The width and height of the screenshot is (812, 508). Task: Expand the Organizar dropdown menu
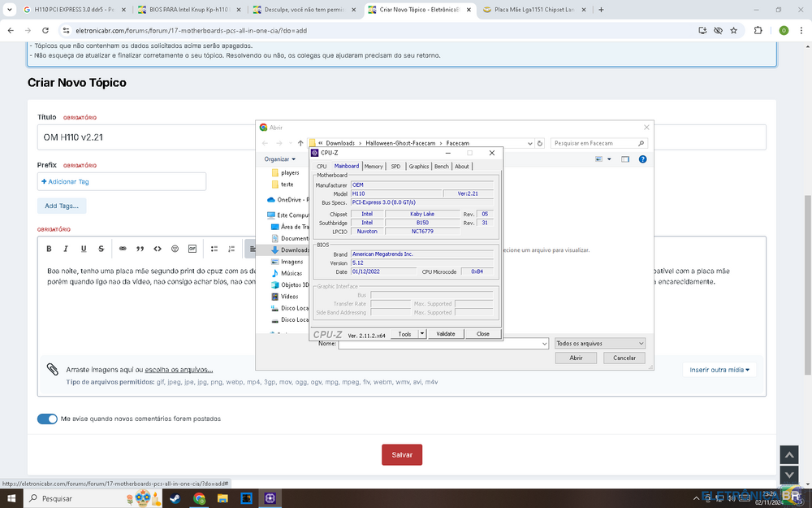(x=279, y=159)
